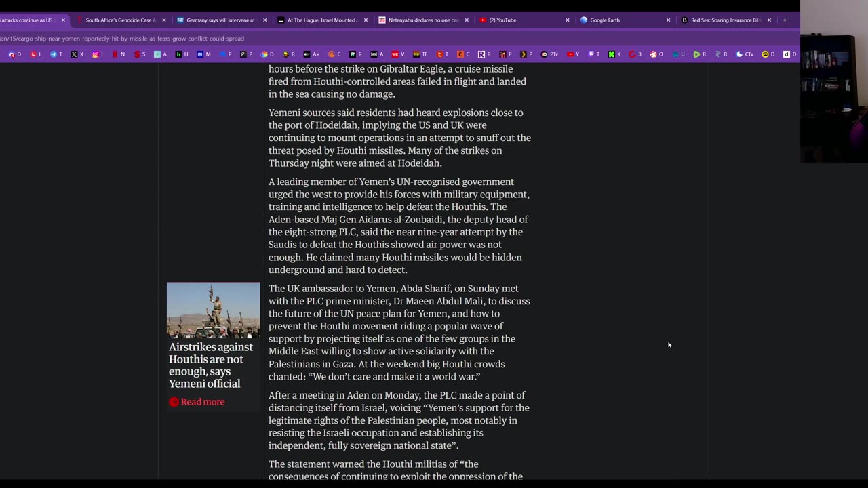The height and width of the screenshot is (488, 868).
Task: Open the Twitch bookmark
Action: coord(594,54)
